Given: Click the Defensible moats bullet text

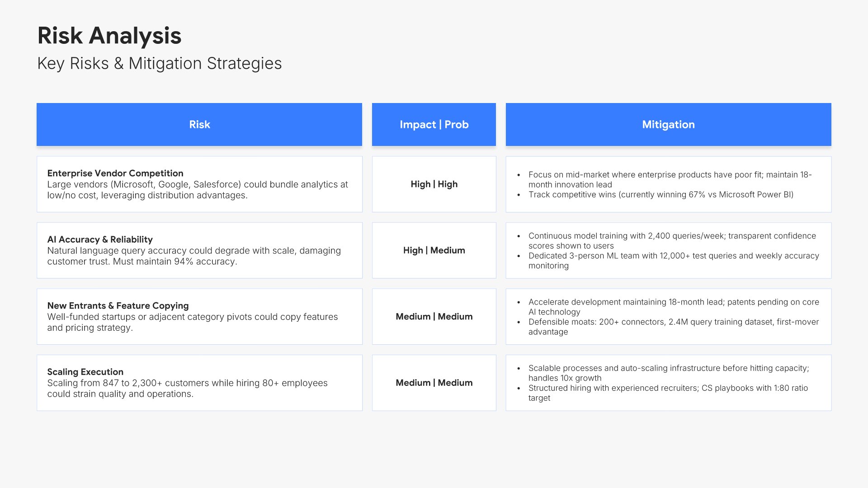Looking at the screenshot, I should (x=673, y=327).
